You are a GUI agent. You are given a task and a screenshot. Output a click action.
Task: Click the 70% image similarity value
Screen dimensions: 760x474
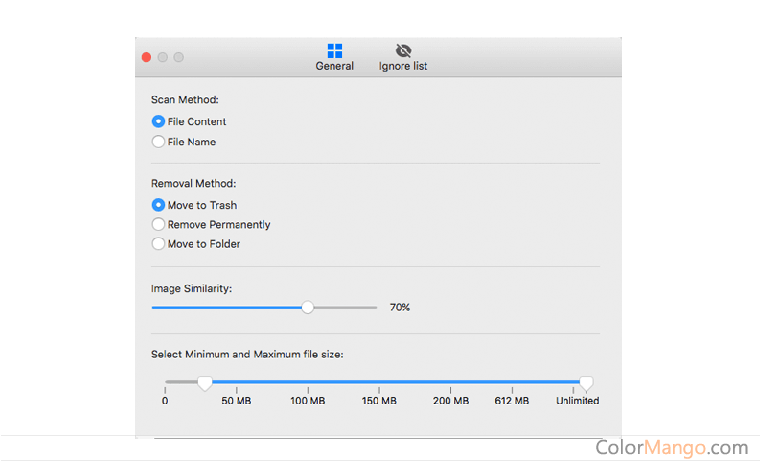coord(400,307)
